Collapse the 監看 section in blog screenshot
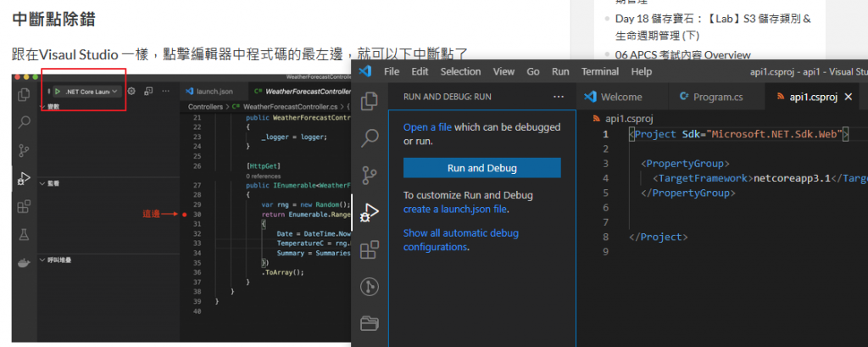The width and height of the screenshot is (868, 347). [50, 182]
